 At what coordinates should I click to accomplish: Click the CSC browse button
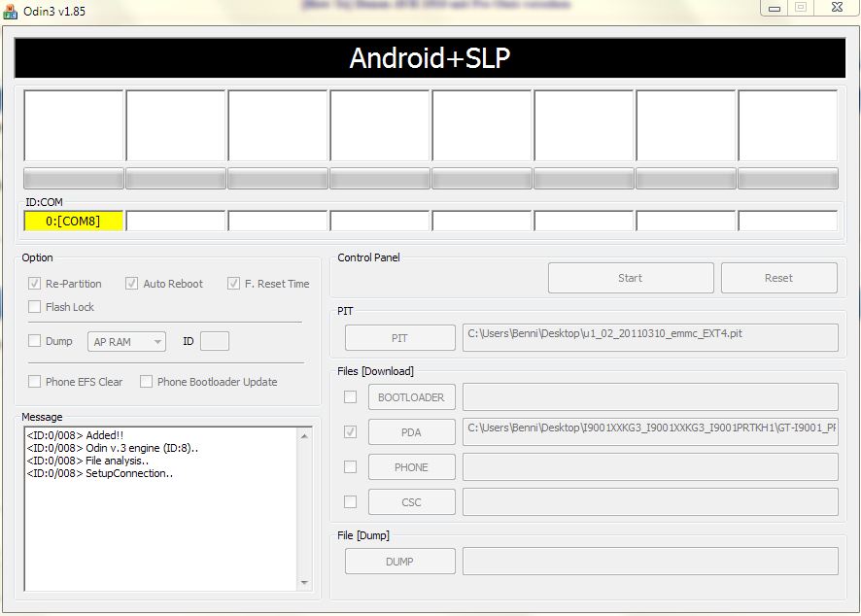click(411, 501)
